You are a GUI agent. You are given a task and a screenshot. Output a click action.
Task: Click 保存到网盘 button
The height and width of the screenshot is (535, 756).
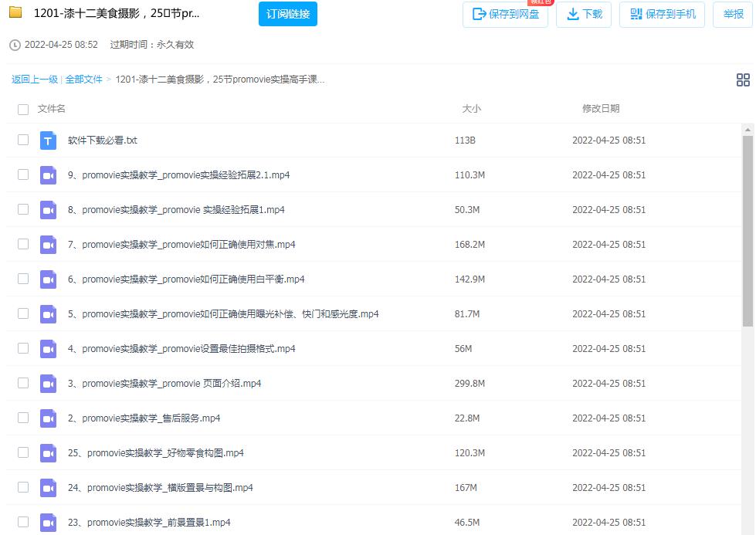point(505,15)
